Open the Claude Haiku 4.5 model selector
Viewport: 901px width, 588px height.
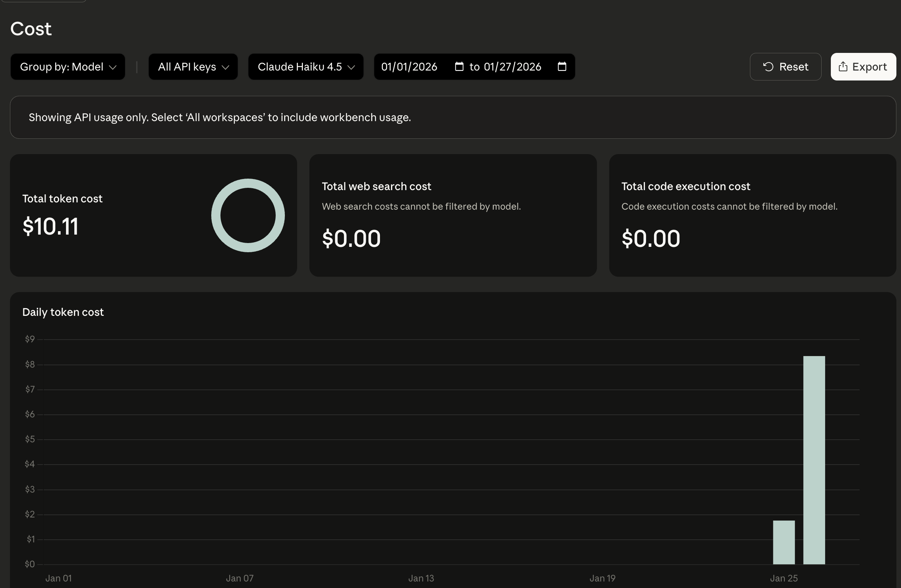coord(306,67)
